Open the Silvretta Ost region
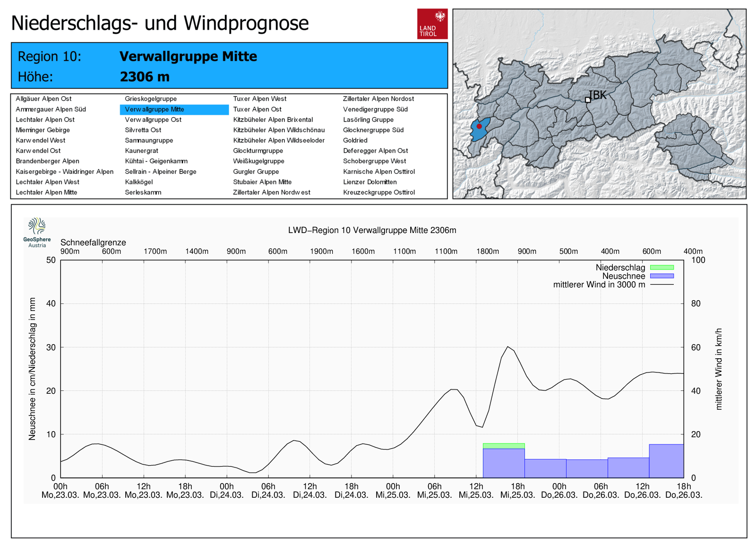 pyautogui.click(x=143, y=130)
